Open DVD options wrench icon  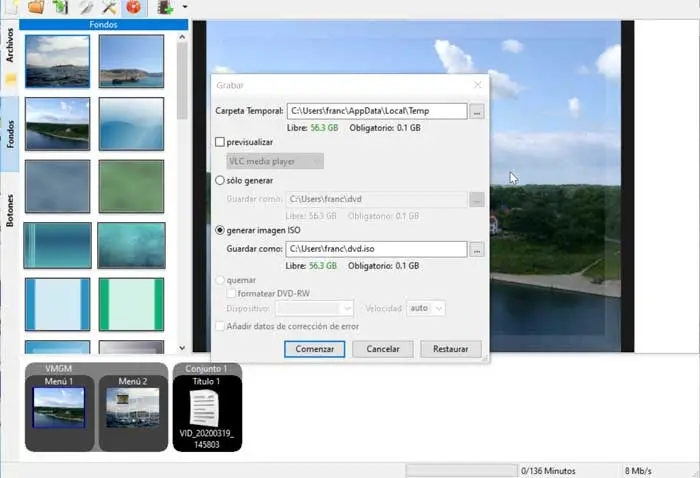(x=86, y=7)
